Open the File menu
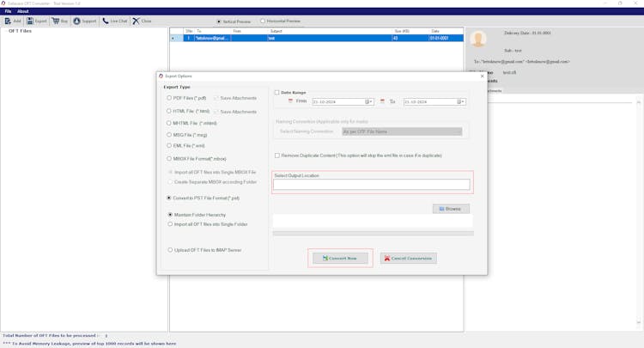Screen dimensions: 644x348 click(x=8, y=11)
